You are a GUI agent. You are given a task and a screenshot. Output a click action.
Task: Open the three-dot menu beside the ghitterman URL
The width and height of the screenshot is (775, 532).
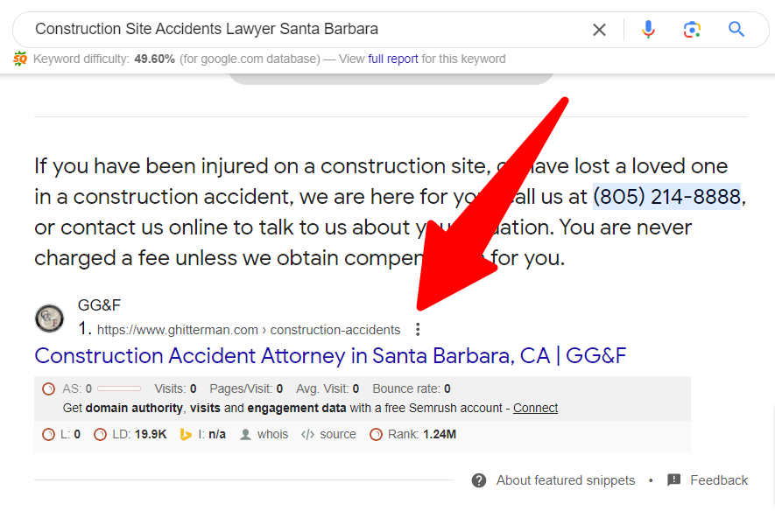tap(418, 330)
